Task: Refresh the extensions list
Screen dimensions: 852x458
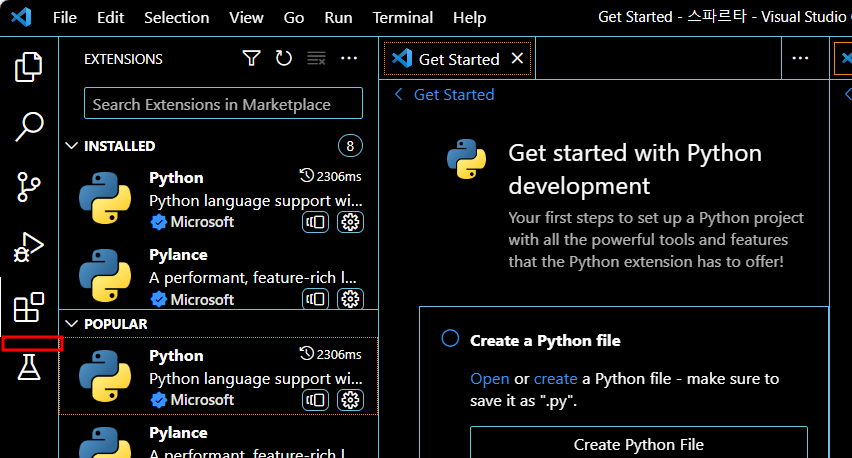Action: (x=284, y=58)
